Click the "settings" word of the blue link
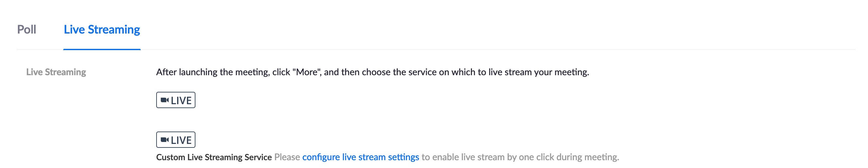This screenshot has height=168, width=868. tap(403, 157)
